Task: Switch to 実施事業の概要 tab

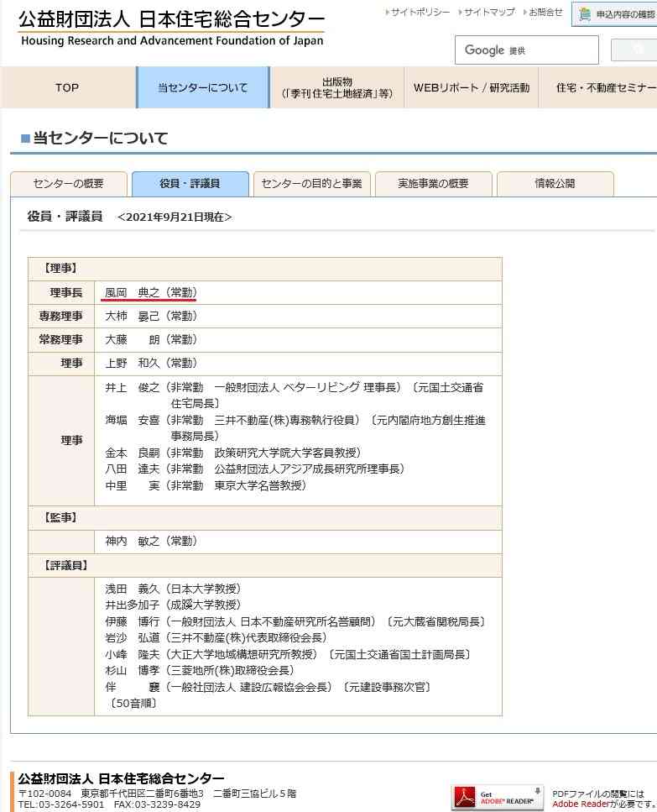Action: pyautogui.click(x=433, y=183)
